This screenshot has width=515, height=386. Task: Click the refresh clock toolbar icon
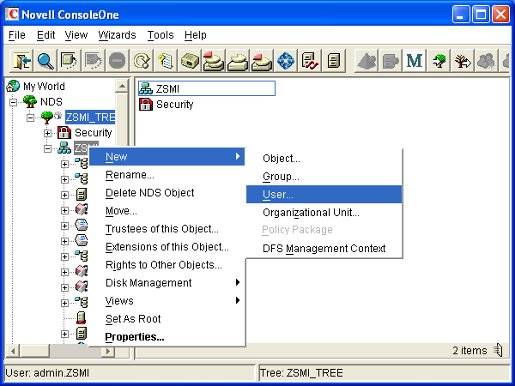tap(142, 61)
